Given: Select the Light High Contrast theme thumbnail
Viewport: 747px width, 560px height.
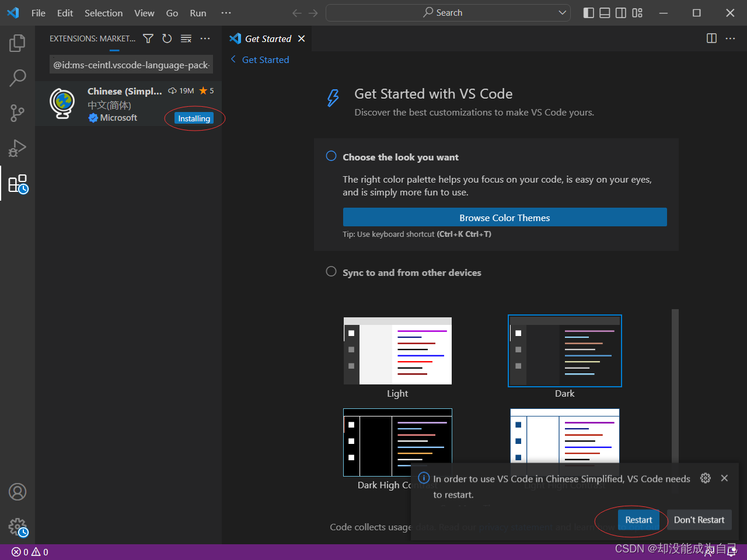Looking at the screenshot, I should point(565,443).
